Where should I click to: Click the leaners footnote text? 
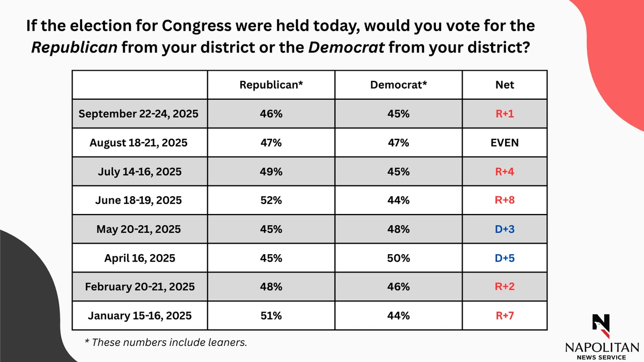click(x=166, y=343)
